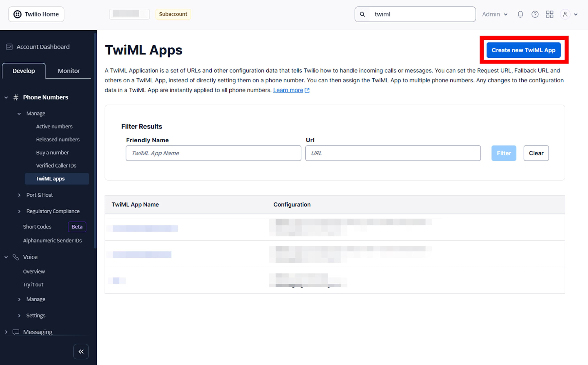Open Buy a number page
Image resolution: width=588 pixels, height=365 pixels.
click(x=52, y=153)
